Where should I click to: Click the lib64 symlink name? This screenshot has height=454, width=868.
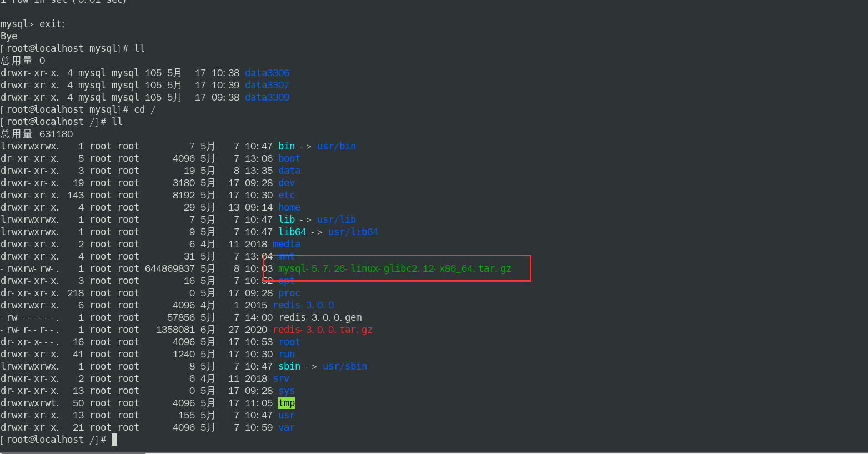pos(292,232)
